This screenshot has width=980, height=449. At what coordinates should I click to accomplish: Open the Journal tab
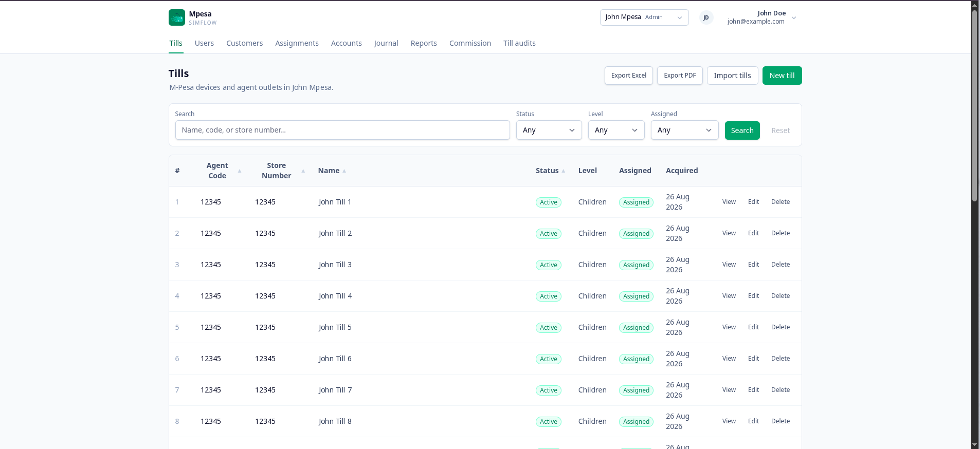(386, 43)
